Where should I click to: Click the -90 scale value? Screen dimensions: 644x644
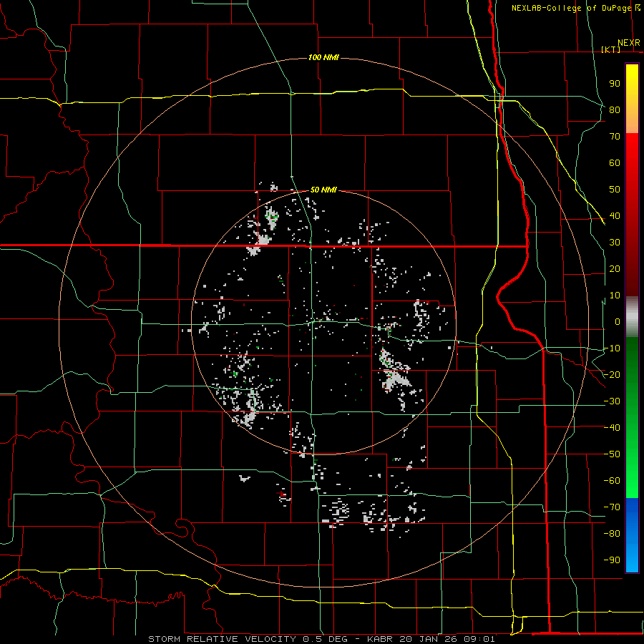point(612,560)
